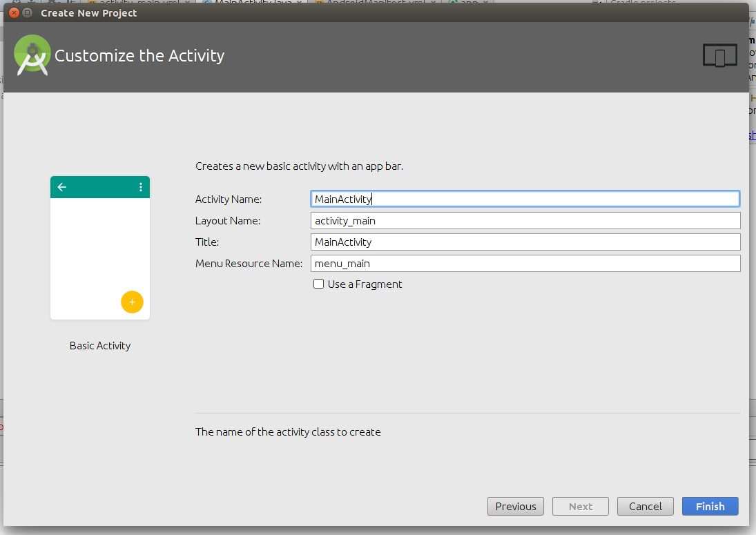Click the back arrow in activity preview
This screenshot has width=756, height=535.
click(62, 187)
